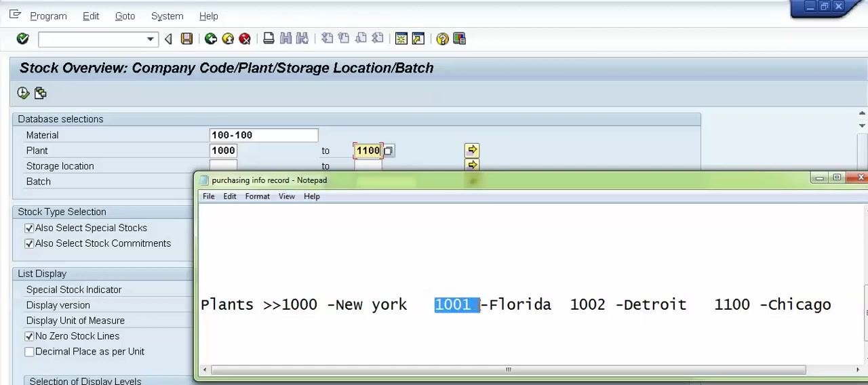
Task: Click the Execute clock icon
Action: 23,93
